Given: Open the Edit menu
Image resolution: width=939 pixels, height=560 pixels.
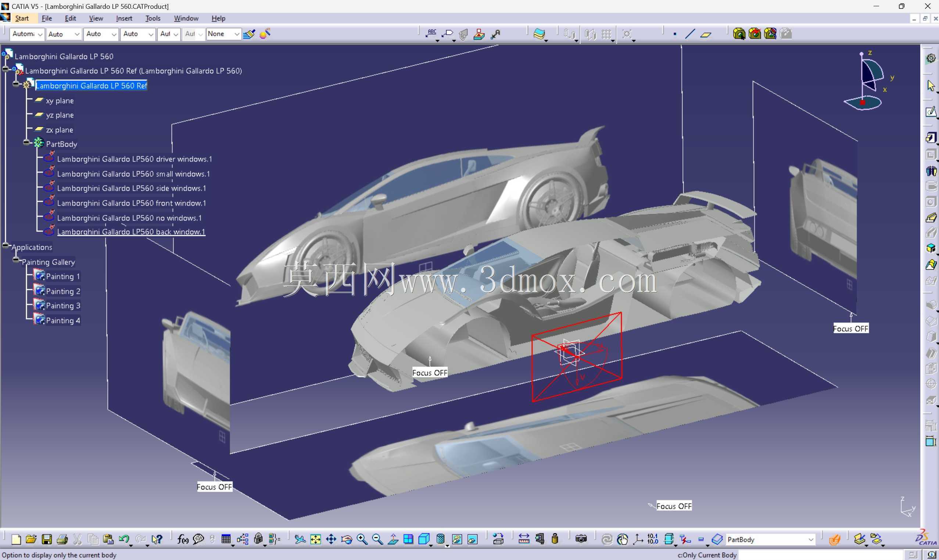Looking at the screenshot, I should tap(70, 18).
